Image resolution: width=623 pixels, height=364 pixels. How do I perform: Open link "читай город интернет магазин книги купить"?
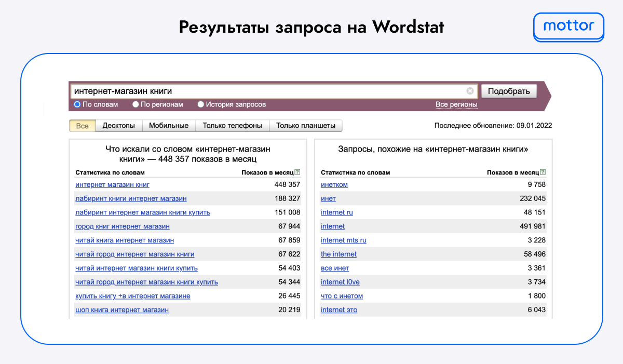146,282
